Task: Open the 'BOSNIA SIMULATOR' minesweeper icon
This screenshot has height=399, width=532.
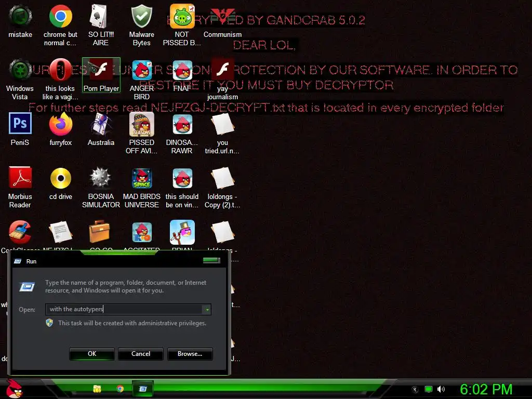Action: (x=101, y=187)
